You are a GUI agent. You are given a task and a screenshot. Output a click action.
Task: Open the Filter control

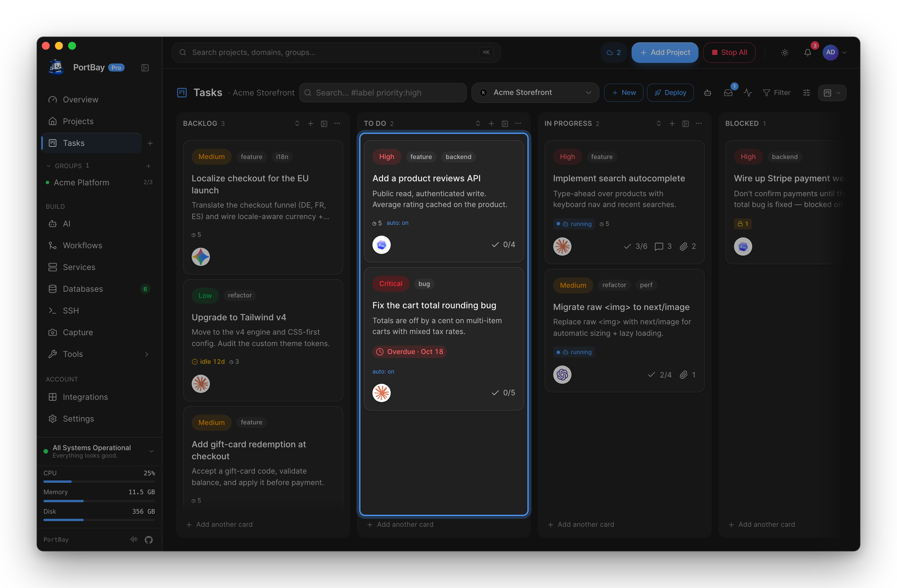pyautogui.click(x=776, y=93)
